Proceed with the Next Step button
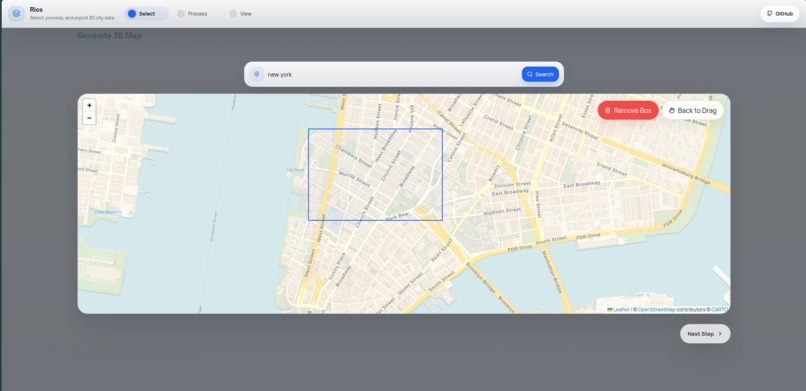 point(705,333)
